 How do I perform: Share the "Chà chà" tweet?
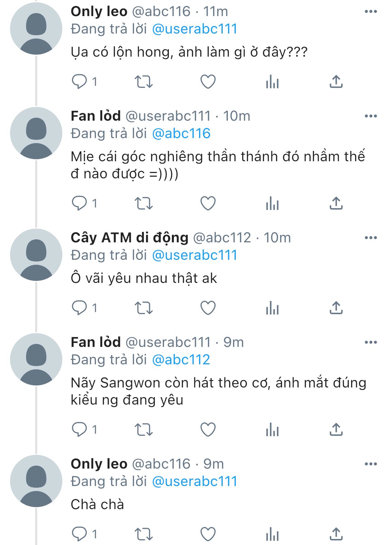click(x=336, y=534)
